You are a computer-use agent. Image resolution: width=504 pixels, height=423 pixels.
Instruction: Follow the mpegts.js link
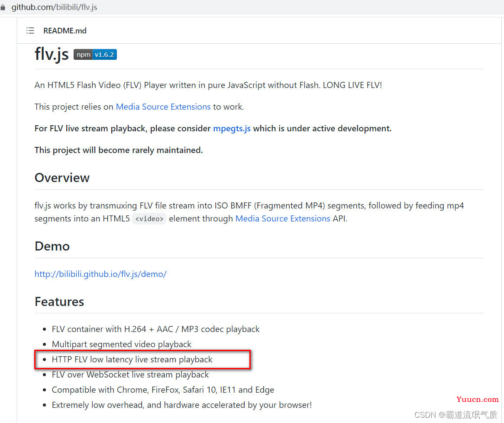232,128
